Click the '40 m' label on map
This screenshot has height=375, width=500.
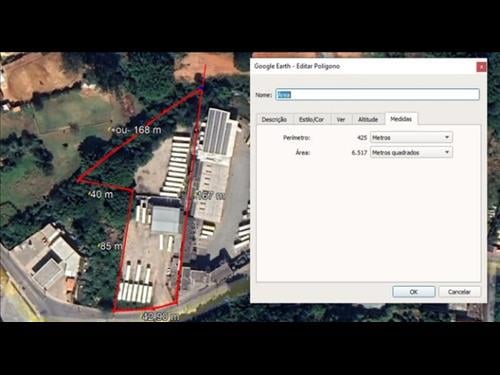[102, 194]
